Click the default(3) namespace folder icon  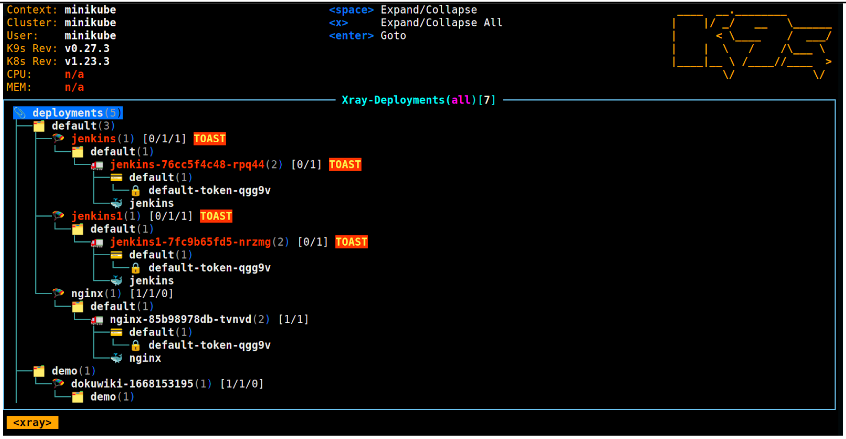coord(39,126)
